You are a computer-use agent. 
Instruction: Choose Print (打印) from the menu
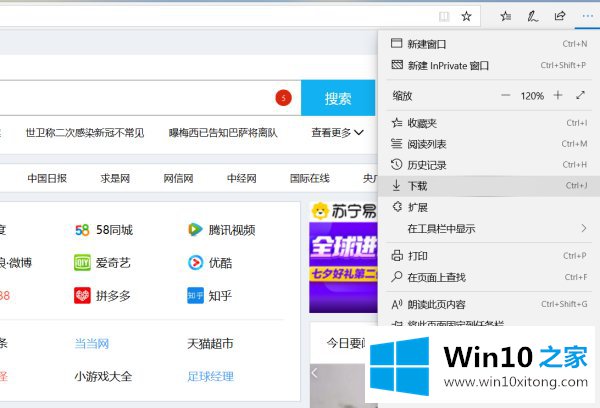click(x=489, y=256)
